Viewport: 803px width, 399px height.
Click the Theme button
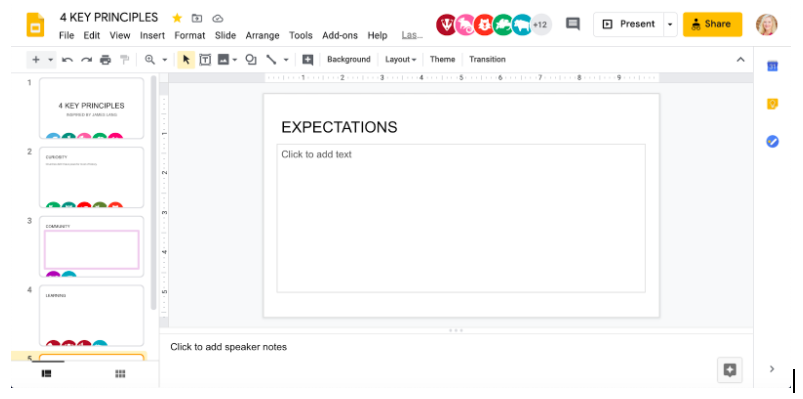442,59
